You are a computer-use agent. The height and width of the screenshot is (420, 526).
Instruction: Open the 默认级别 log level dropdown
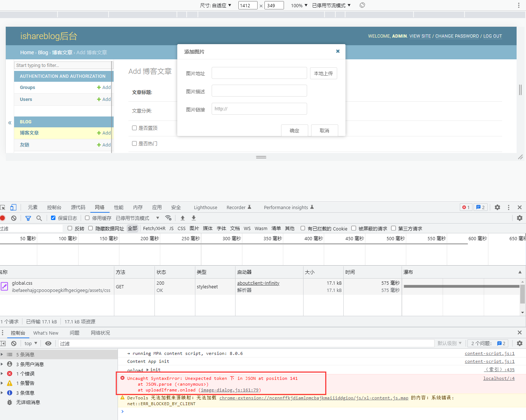click(449, 343)
